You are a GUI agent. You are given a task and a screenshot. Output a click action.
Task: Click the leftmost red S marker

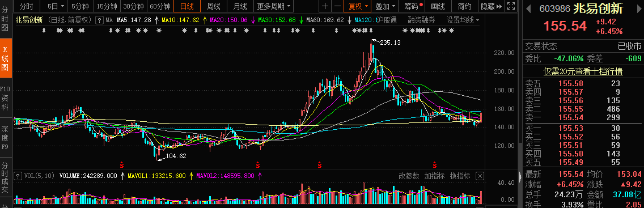121,165
